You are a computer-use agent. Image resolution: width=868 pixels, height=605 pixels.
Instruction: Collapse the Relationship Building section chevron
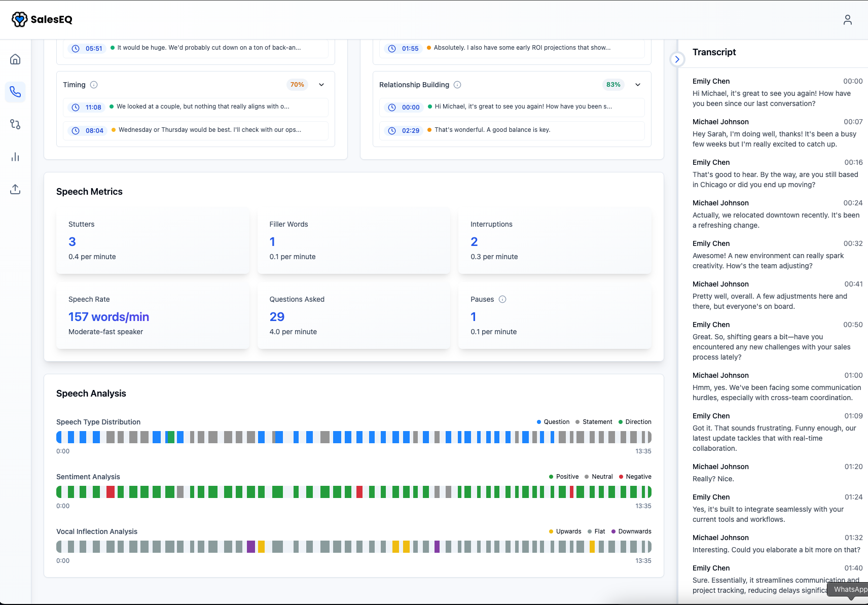(x=638, y=85)
